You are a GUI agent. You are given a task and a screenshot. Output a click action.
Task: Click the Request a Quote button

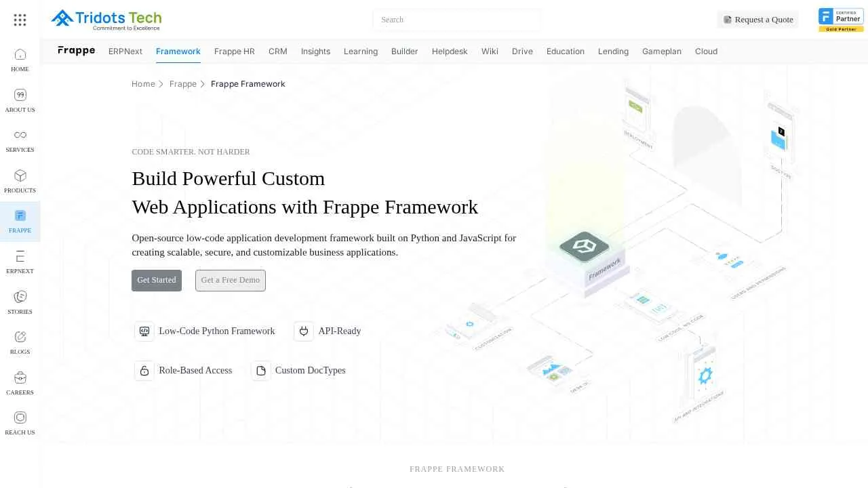pos(758,20)
